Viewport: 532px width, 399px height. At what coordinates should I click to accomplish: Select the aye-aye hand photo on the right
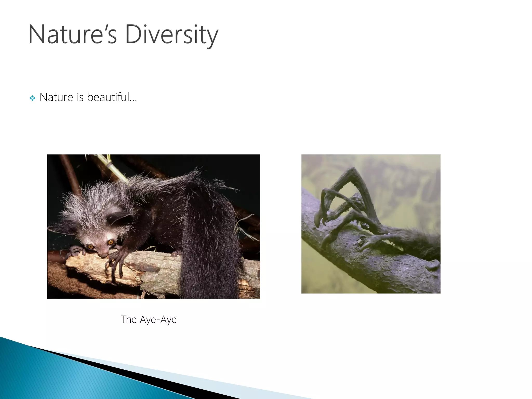(371, 224)
